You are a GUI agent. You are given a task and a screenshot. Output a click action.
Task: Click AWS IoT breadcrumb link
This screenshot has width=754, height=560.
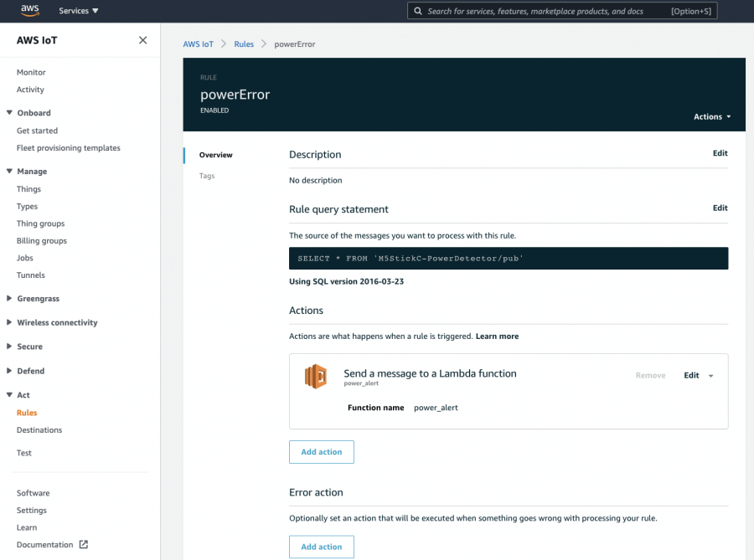[x=198, y=44]
